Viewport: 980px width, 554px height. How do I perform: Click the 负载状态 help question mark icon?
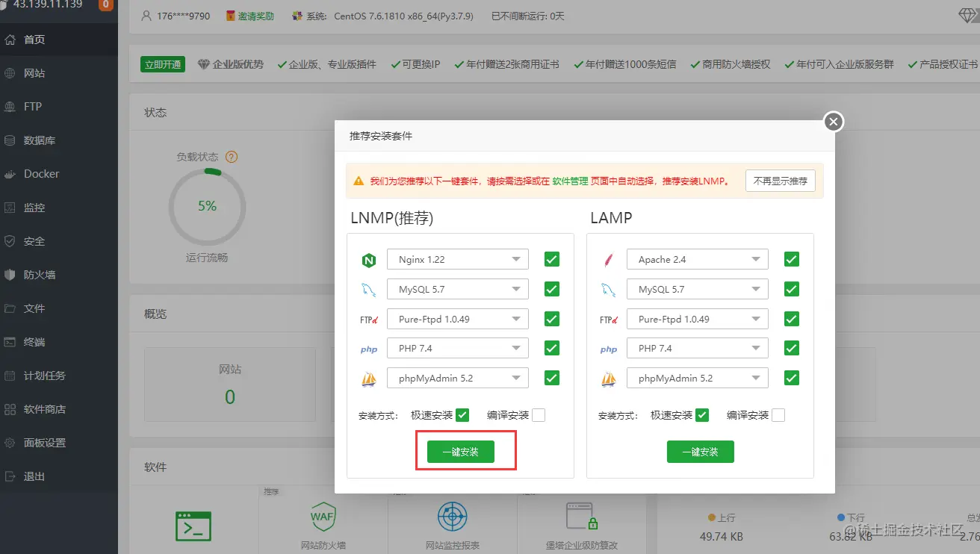[232, 157]
